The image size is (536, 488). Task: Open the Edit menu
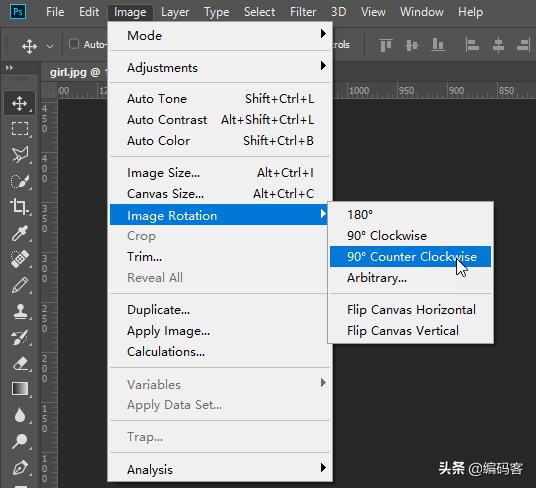click(89, 12)
